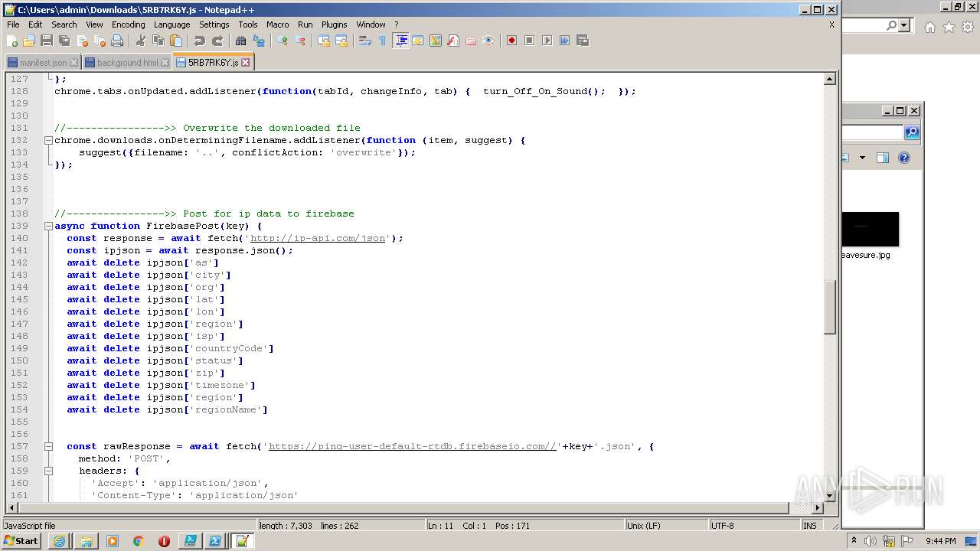Open Chrome from the taskbar
Viewport: 980px width, 551px height.
(138, 541)
